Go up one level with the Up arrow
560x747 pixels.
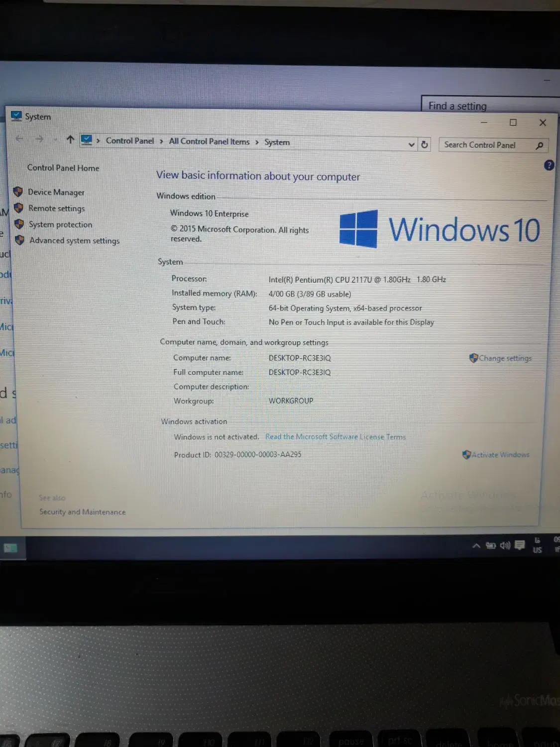click(x=70, y=140)
